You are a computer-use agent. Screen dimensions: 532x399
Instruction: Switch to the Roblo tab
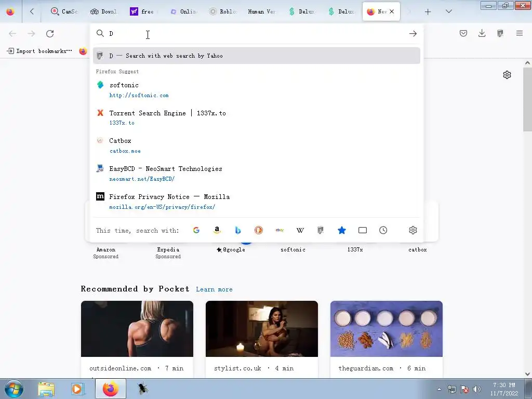tap(223, 11)
